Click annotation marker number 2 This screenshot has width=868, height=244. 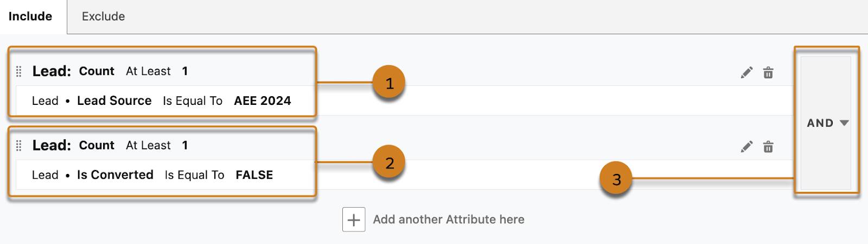[389, 162]
